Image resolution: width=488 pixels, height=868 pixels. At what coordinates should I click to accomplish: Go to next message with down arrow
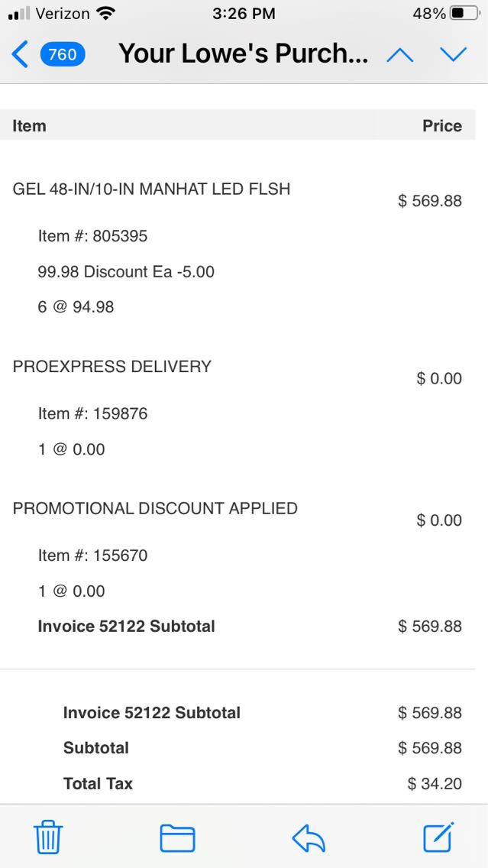453,54
